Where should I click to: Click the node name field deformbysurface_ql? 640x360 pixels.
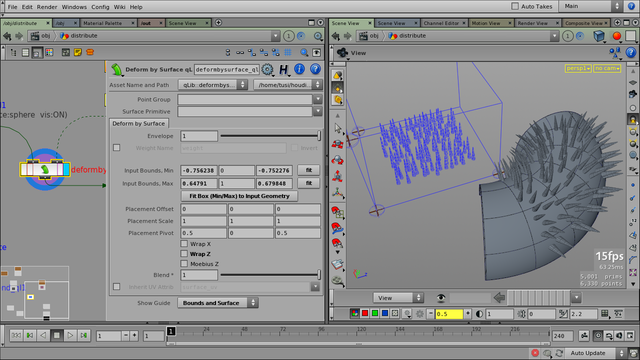(227, 69)
